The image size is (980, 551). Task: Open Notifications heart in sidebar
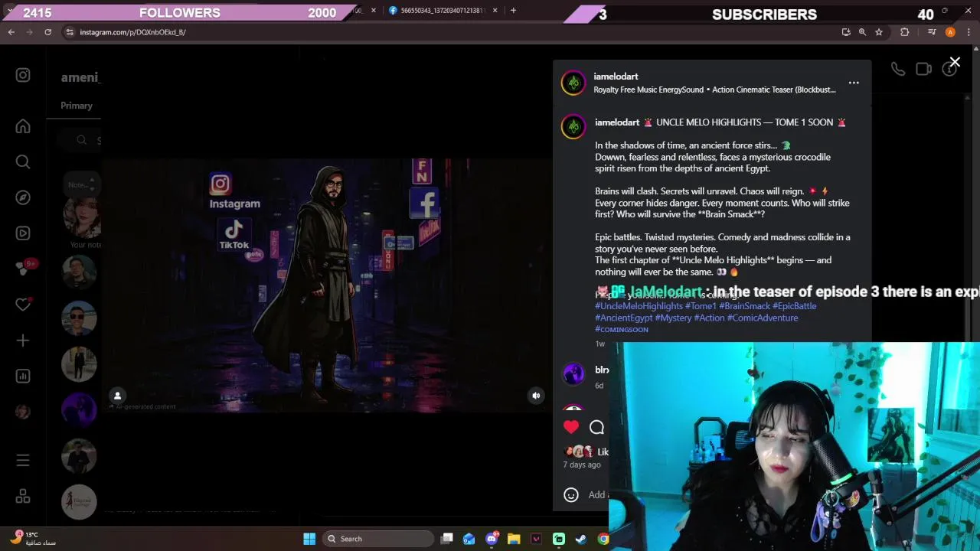pos(23,305)
